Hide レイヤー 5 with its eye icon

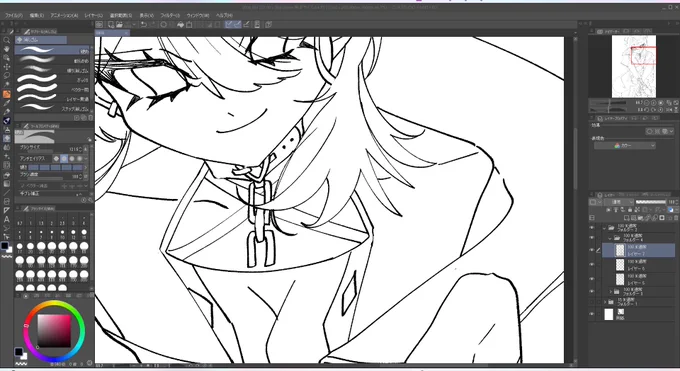point(592,279)
